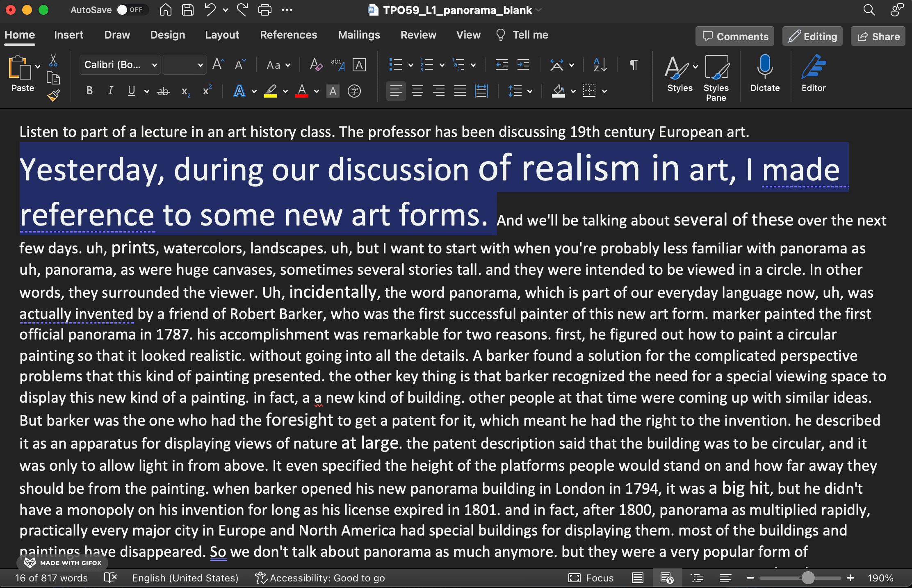Apply yellow text highlight color
This screenshot has height=588, width=912.
click(271, 91)
